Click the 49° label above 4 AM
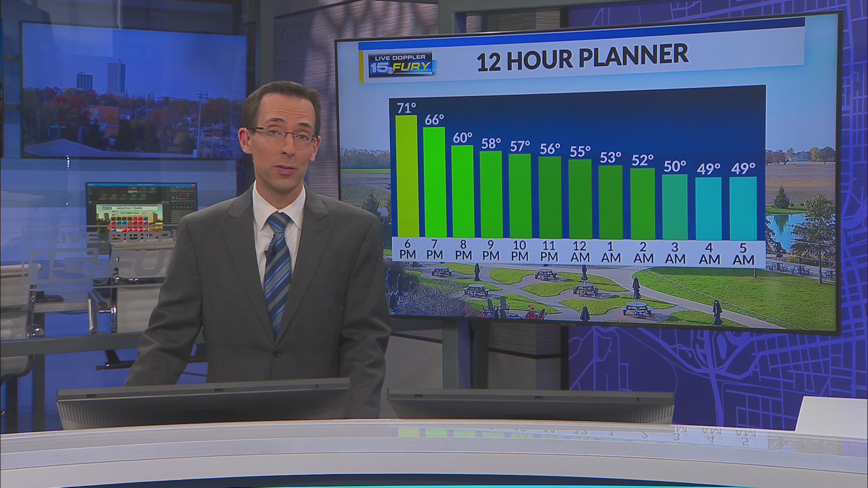The image size is (868, 488). 708,169
